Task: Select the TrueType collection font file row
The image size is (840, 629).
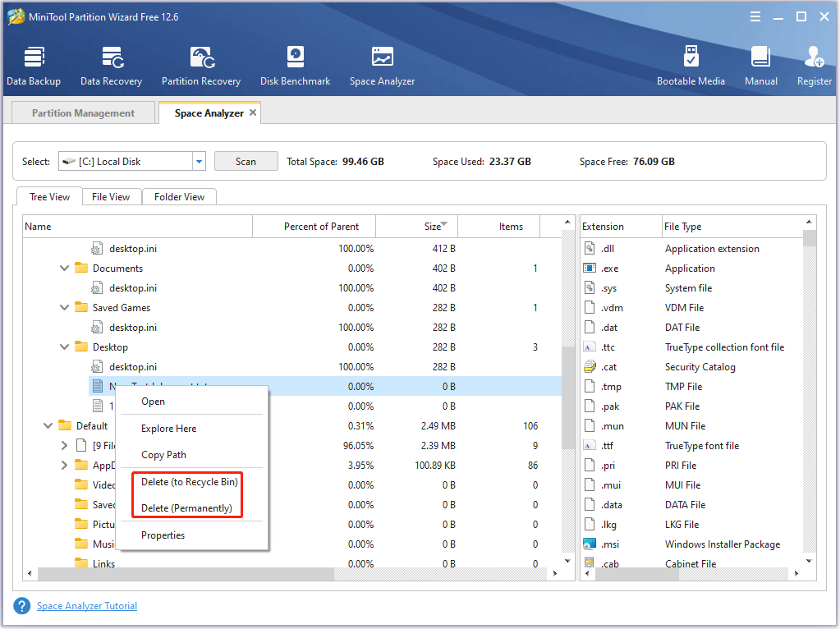Action: tap(692, 347)
